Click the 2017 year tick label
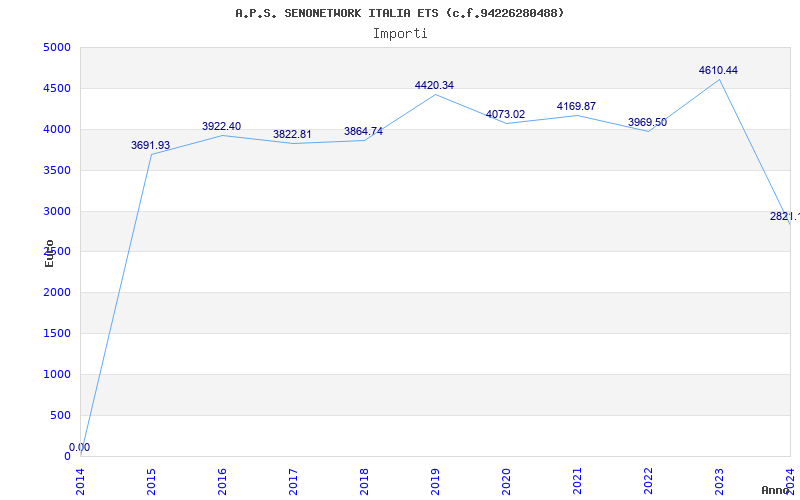This screenshot has height=500, width=800. click(293, 482)
